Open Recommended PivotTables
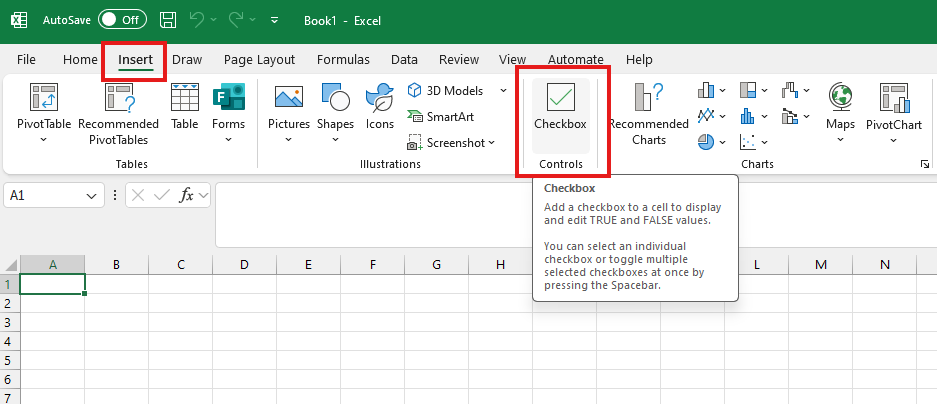The height and width of the screenshot is (404, 937). [119, 98]
